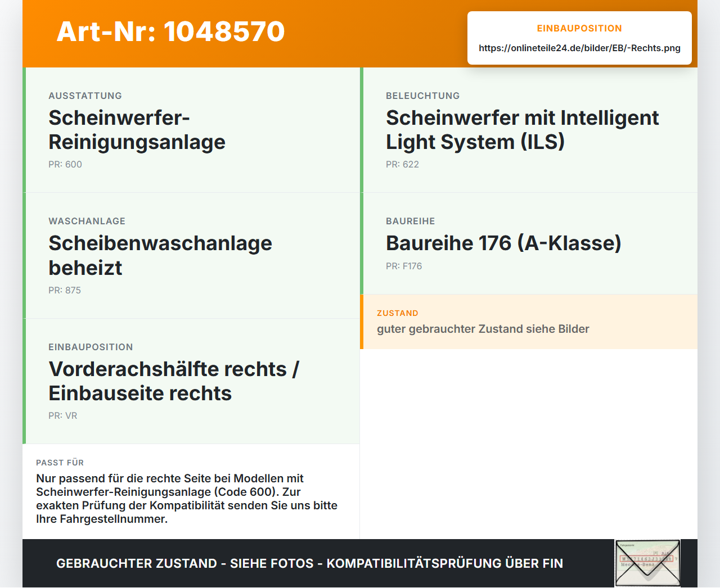Image resolution: width=720 pixels, height=588 pixels.
Task: Click guter gebrauchter Zustand siehe Bilder text
Action: (x=483, y=329)
